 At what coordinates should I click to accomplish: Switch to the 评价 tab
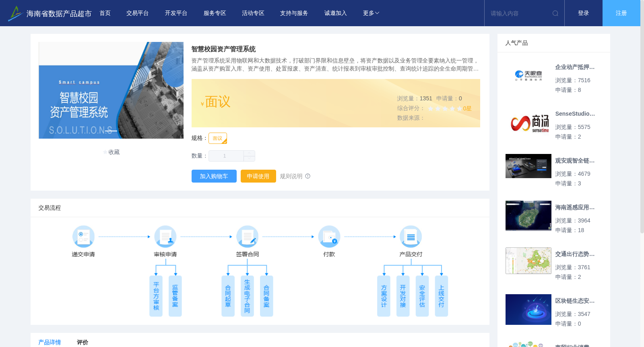pyautogui.click(x=83, y=342)
